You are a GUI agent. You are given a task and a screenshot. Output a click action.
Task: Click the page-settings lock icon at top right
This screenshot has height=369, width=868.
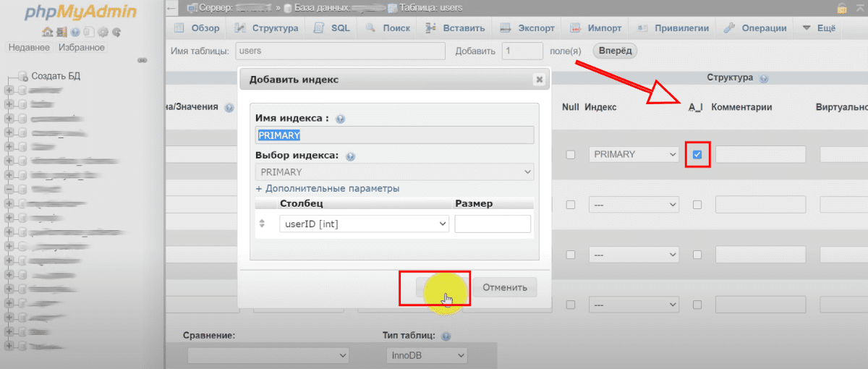(x=841, y=9)
